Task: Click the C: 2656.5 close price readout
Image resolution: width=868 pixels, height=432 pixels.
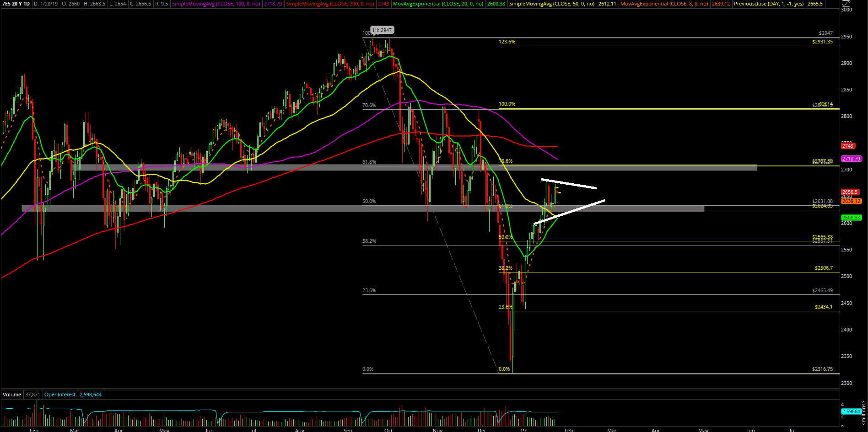Action: point(140,4)
